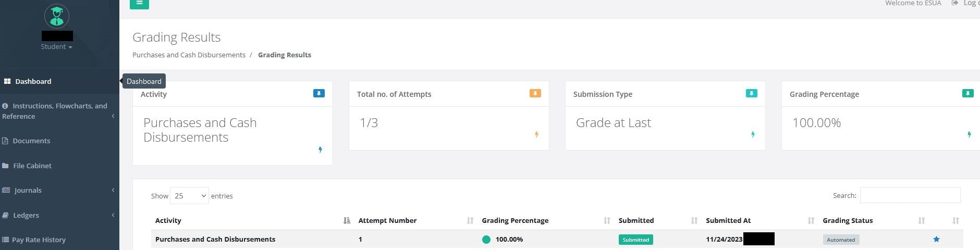Open File Cabinet in the sidebar
Viewport: 980px width, 250px height.
[x=32, y=166]
